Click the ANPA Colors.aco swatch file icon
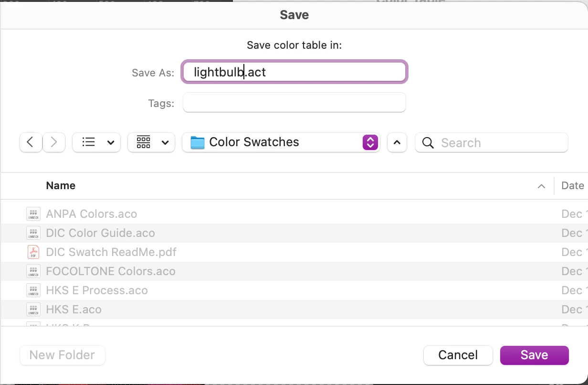 pos(33,214)
